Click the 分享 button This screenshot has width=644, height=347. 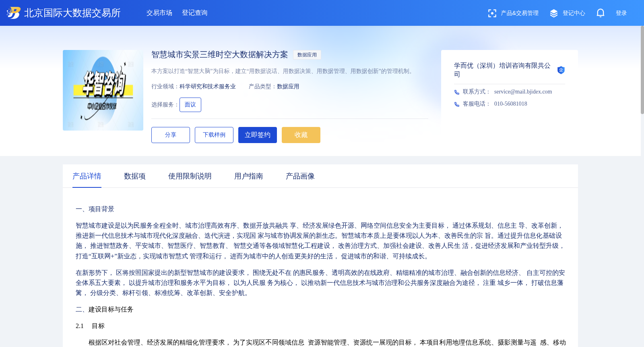(x=171, y=135)
